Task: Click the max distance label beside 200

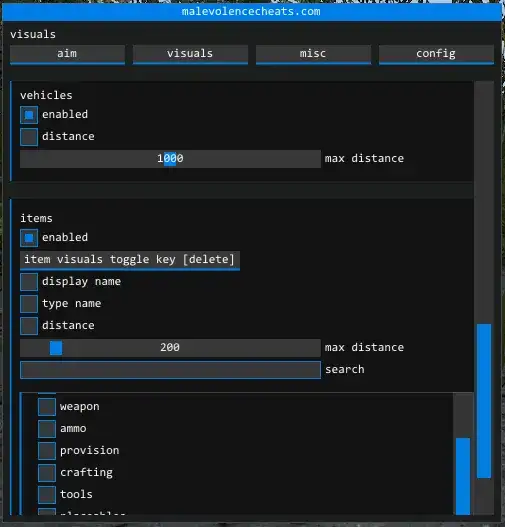Action: 364,348
